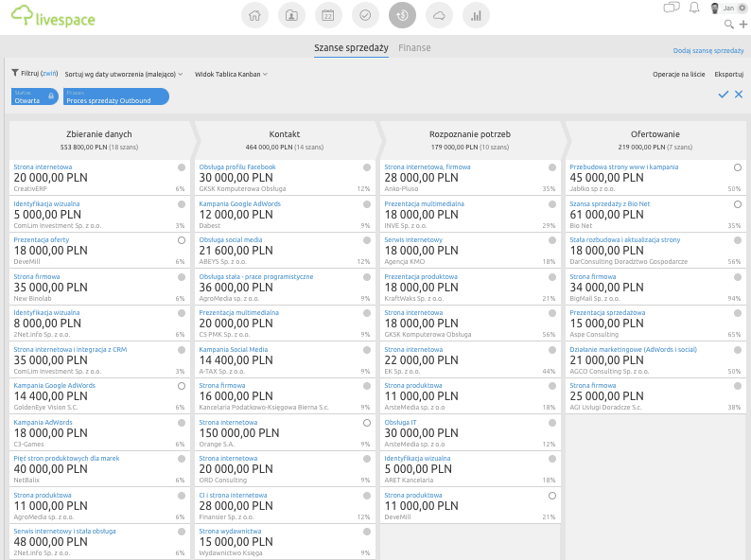Screen dimensions: 751x560
Task: Open Obsługa profilu Facebook deal
Action: [237, 167]
